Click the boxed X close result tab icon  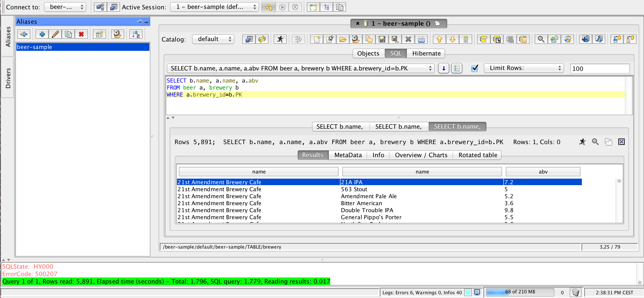(x=622, y=142)
